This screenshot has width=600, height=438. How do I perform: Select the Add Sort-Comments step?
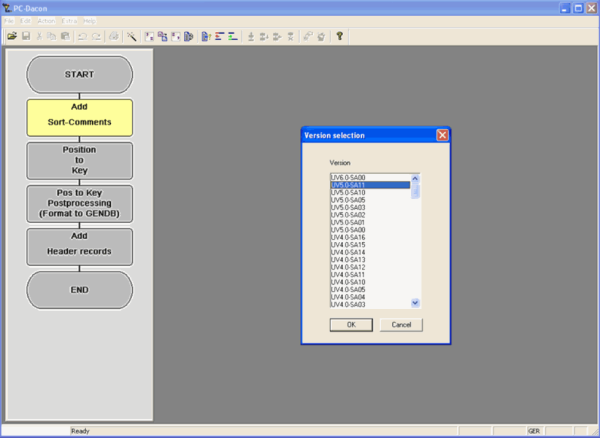click(x=80, y=117)
